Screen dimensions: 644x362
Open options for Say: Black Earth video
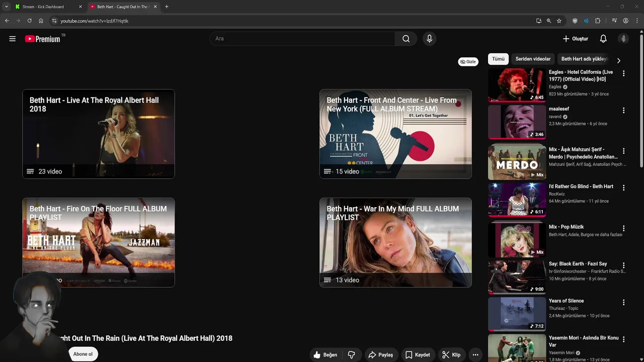click(x=624, y=265)
